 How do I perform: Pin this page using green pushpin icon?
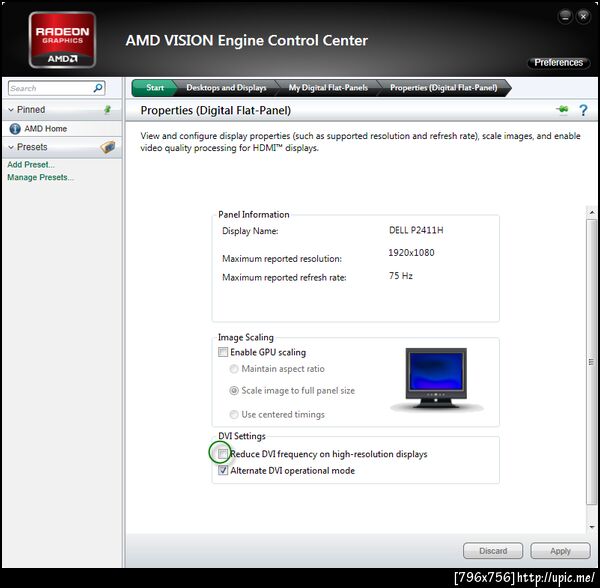pos(562,110)
